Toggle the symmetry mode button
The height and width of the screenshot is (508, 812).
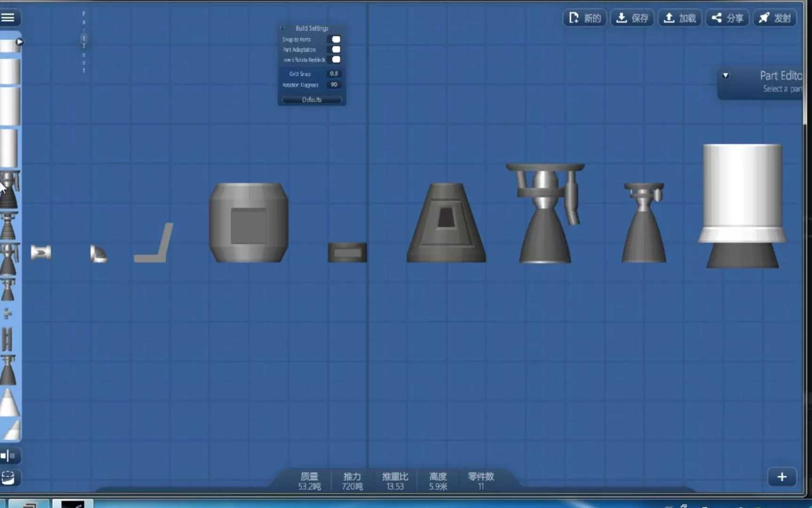click(x=8, y=456)
